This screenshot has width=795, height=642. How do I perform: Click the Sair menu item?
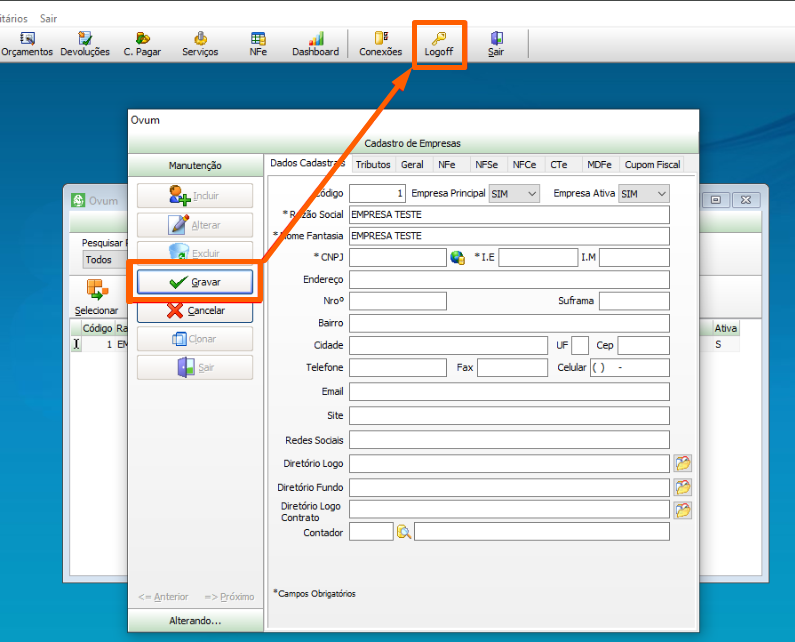48,18
